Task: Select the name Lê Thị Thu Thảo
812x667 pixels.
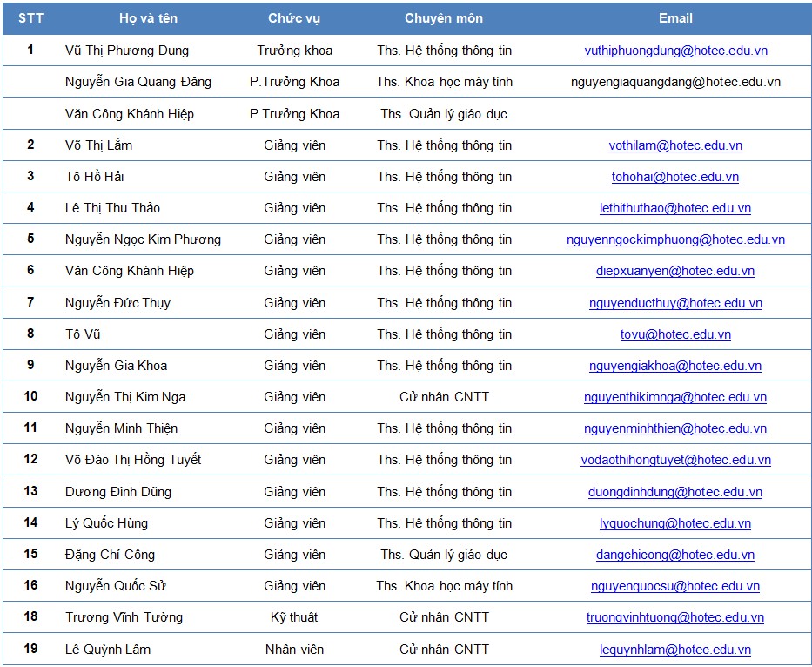Action: 112,208
